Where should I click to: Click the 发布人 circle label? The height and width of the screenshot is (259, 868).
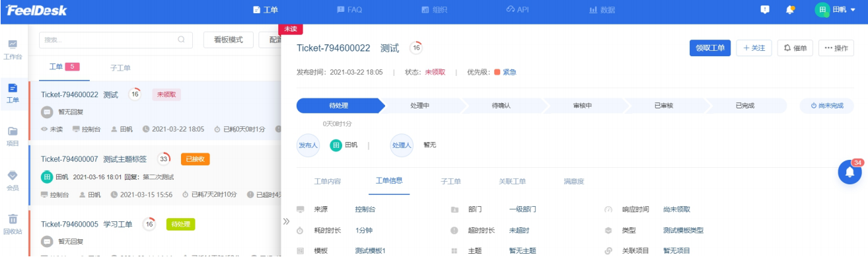[x=308, y=145]
